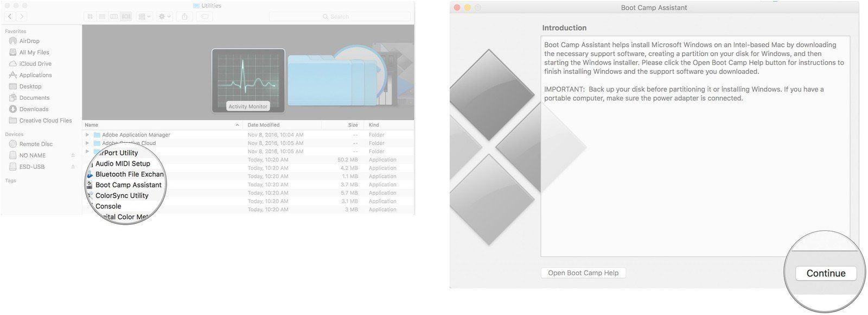868x315 pixels.
Task: Select Applications in the Favorites sidebar
Action: [x=35, y=75]
